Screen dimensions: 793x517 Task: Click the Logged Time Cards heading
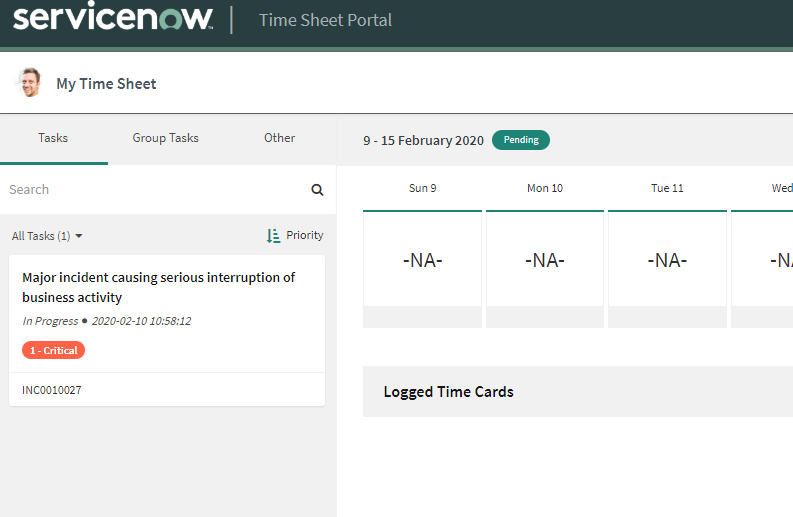point(449,392)
